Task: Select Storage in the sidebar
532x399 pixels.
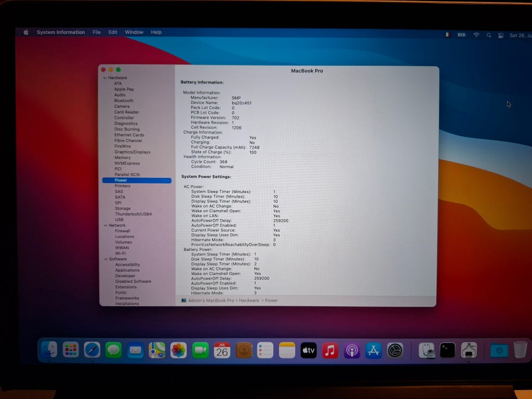Action: 123,208
